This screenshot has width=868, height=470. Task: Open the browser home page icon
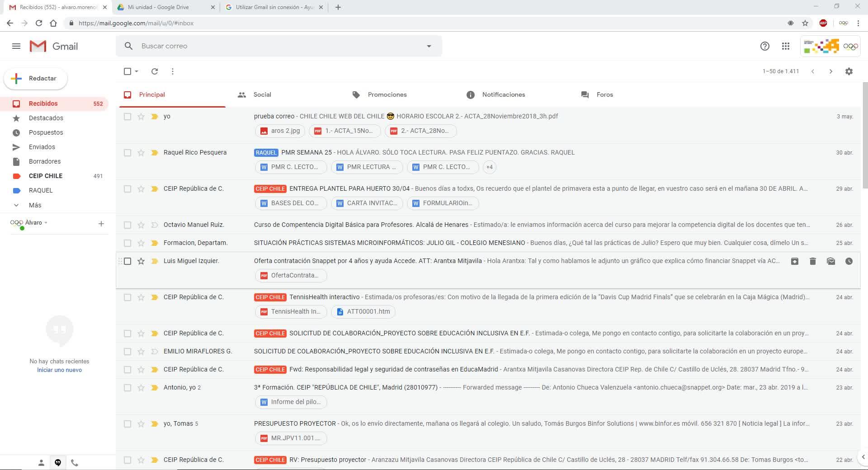click(53, 23)
